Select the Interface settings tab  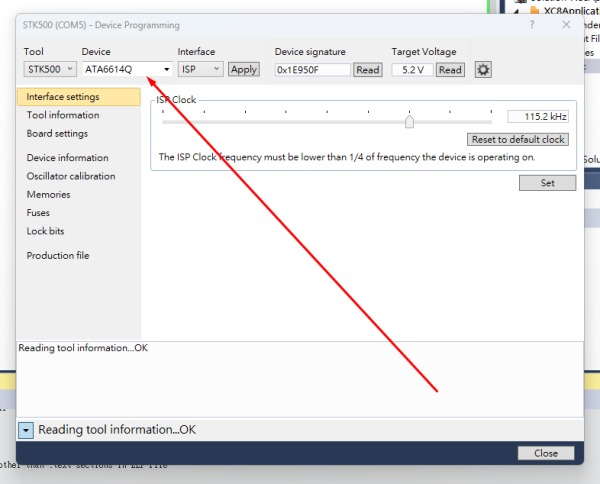coord(79,97)
